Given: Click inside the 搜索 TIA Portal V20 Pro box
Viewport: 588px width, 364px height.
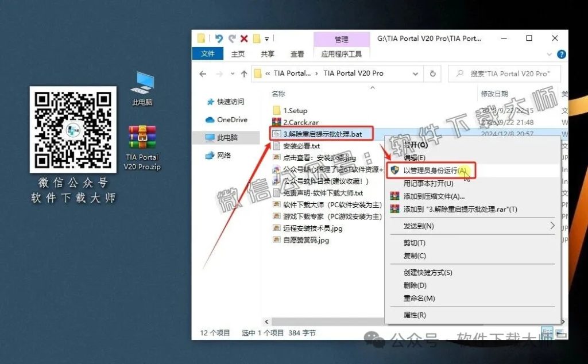Looking at the screenshot, I should pos(505,73).
